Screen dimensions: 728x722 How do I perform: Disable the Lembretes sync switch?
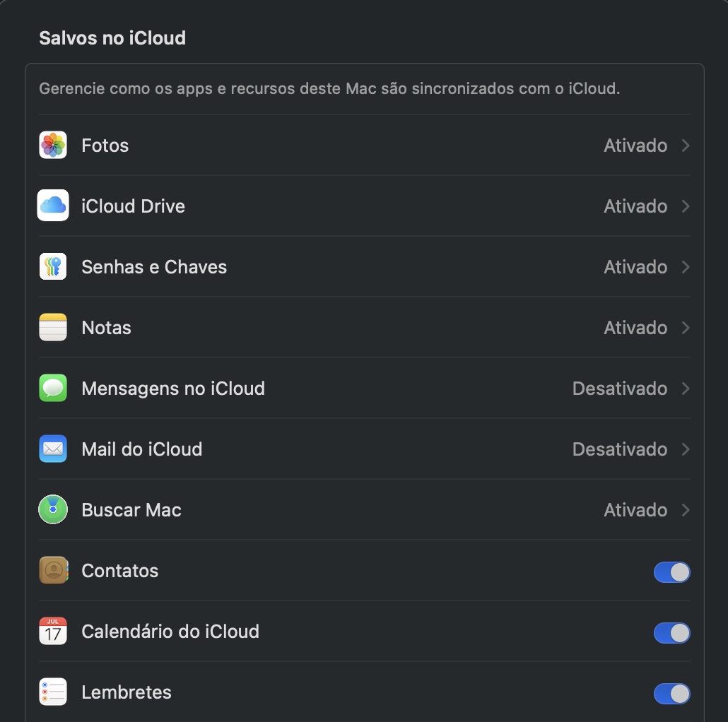click(671, 693)
